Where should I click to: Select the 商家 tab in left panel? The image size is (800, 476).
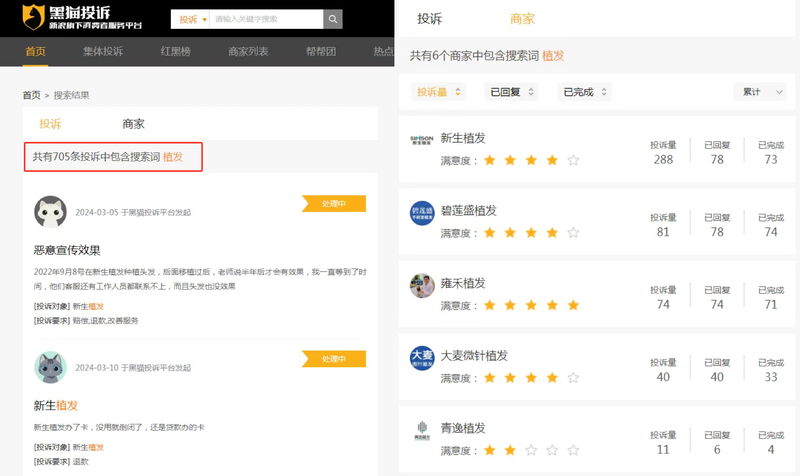tap(133, 123)
